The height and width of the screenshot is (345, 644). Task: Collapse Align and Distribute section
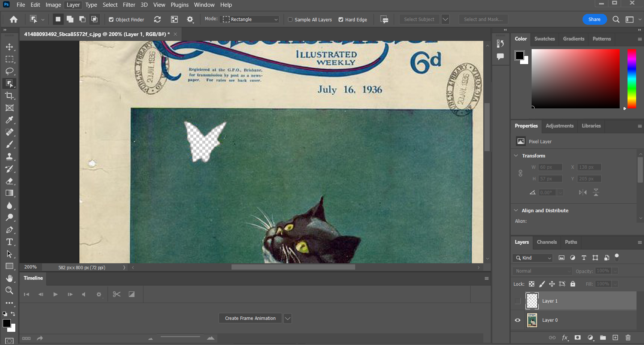click(516, 210)
